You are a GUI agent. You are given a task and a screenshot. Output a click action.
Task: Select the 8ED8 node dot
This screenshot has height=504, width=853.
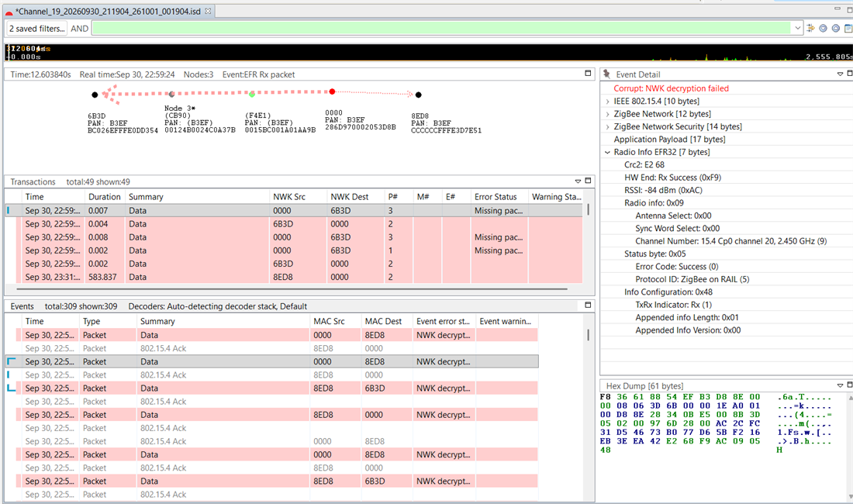418,95
